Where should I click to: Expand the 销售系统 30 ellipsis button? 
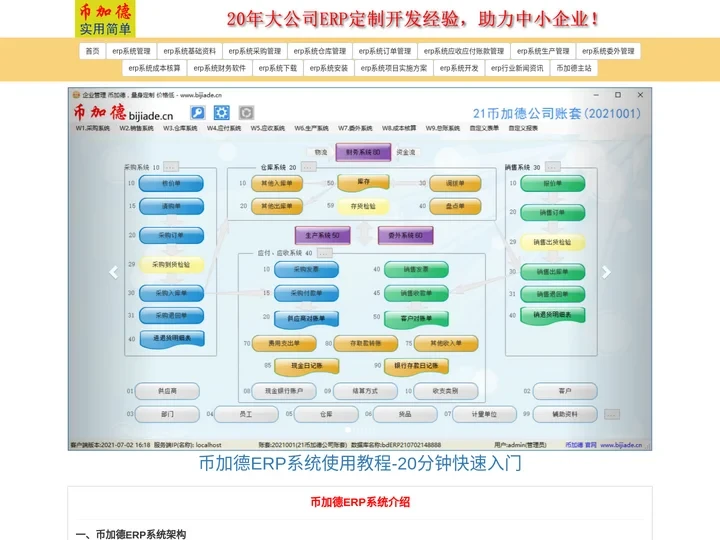pos(552,167)
